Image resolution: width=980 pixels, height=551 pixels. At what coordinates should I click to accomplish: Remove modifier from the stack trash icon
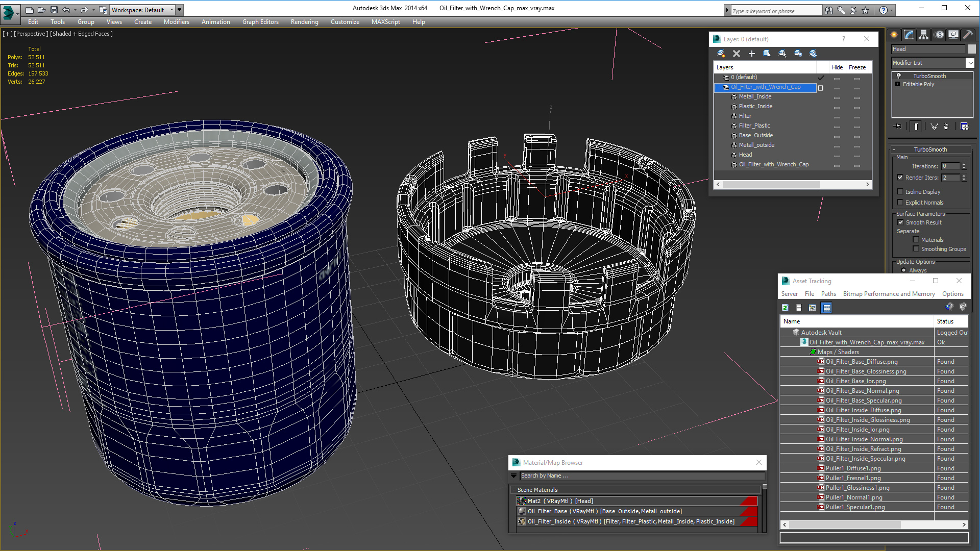pyautogui.click(x=946, y=127)
